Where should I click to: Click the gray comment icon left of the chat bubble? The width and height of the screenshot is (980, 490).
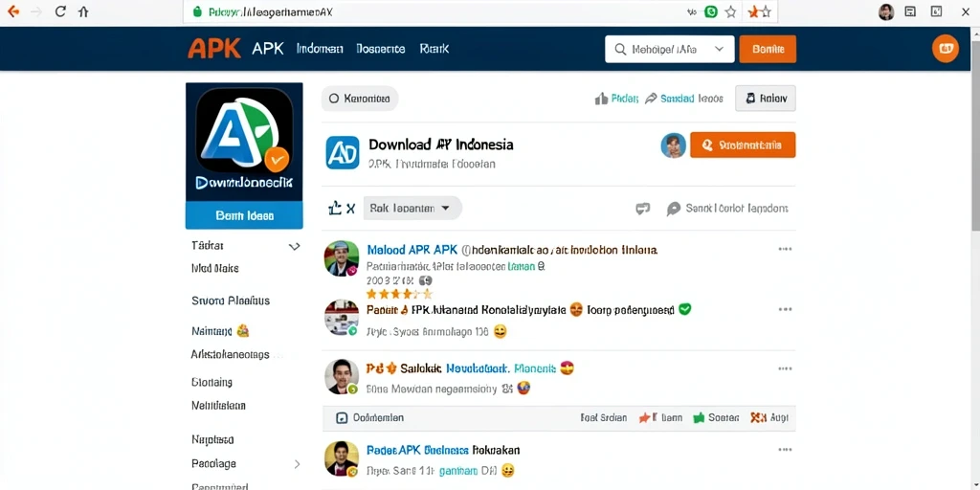click(642, 209)
